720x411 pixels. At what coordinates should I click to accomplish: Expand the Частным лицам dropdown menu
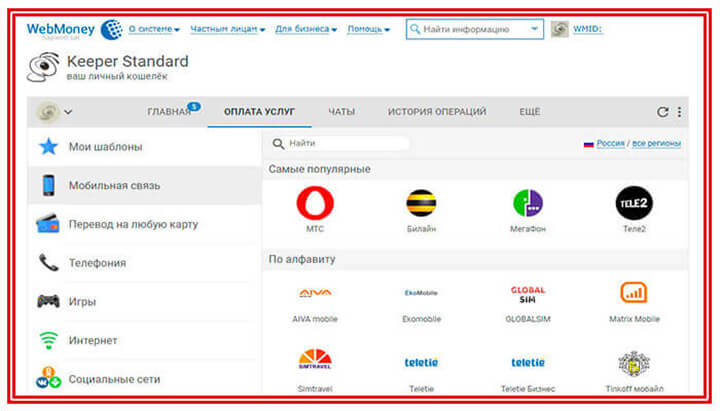227,29
